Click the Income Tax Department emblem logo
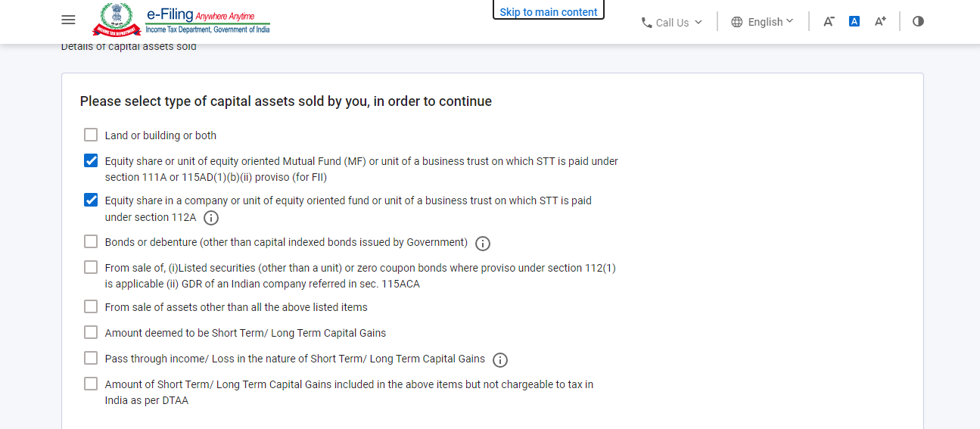This screenshot has width=980, height=429. tap(117, 20)
